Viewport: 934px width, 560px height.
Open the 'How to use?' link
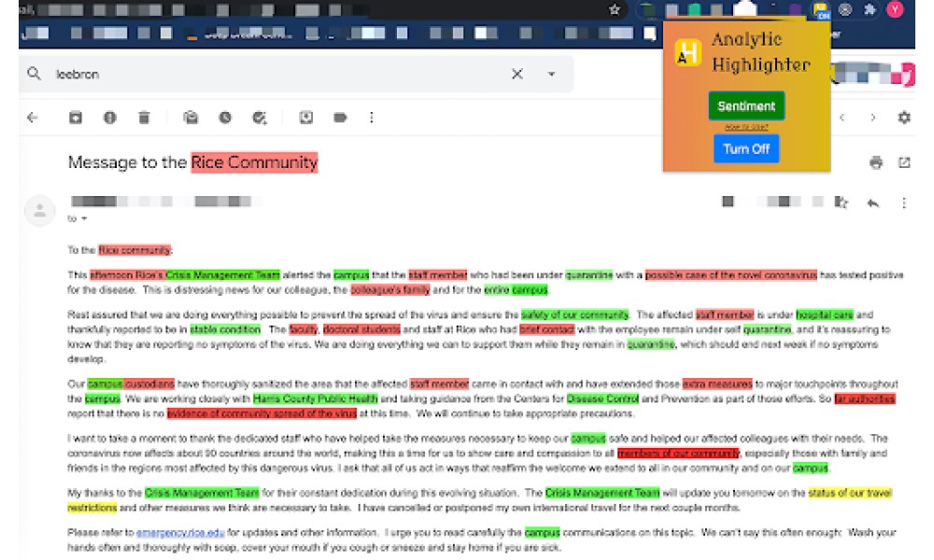(746, 127)
